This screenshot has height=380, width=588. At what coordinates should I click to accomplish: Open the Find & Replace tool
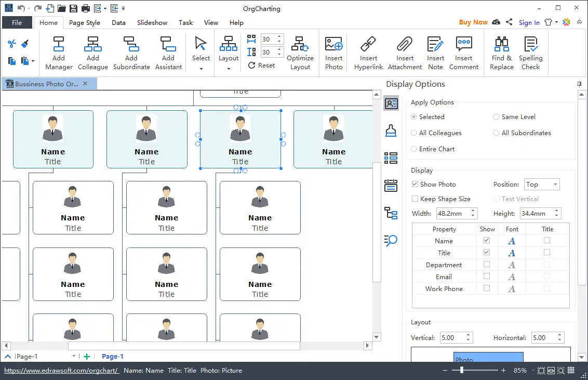501,52
